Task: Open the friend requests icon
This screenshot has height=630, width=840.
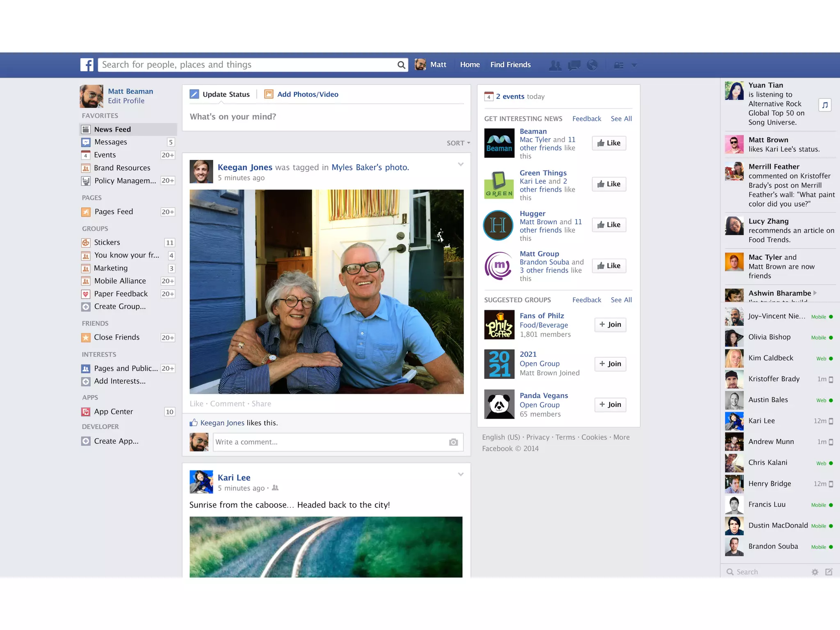Action: click(555, 65)
